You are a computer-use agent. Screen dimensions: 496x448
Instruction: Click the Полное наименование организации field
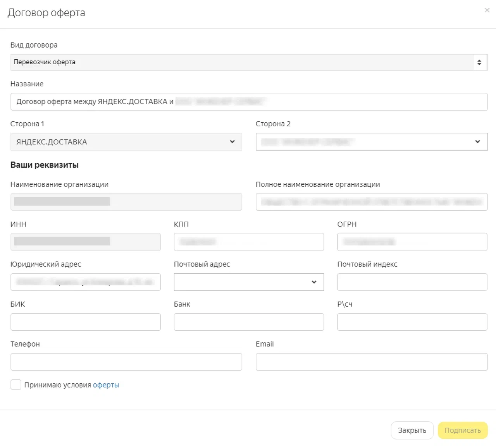point(371,202)
